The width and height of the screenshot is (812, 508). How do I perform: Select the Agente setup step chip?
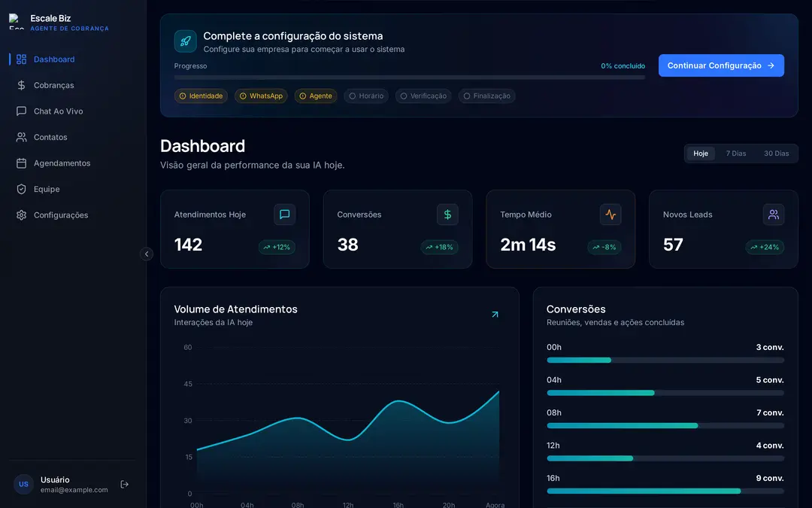316,96
